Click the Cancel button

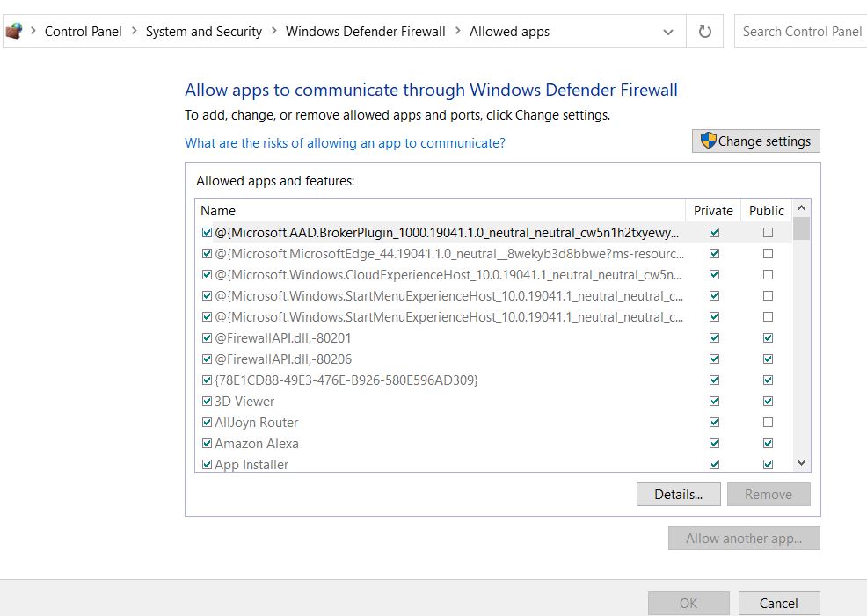click(x=778, y=603)
